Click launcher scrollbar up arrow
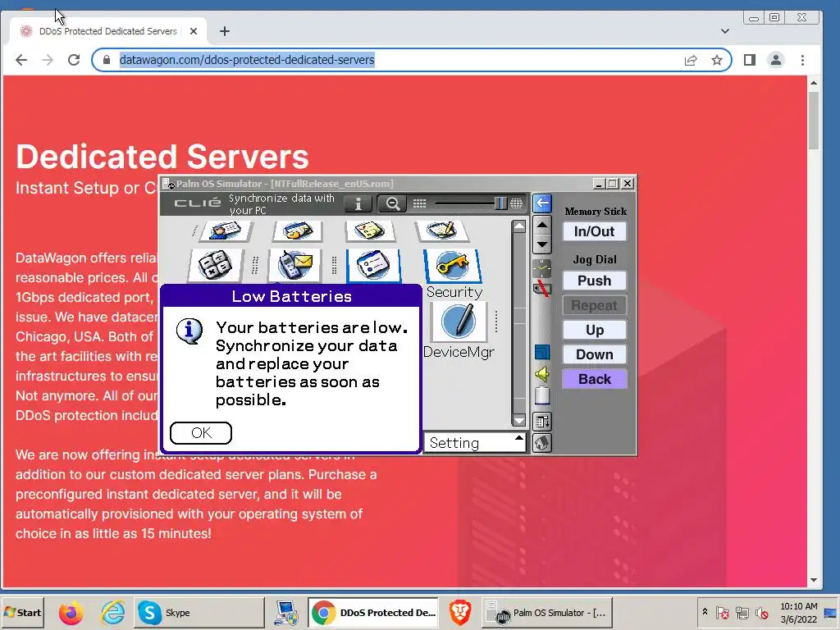The width and height of the screenshot is (840, 630). (x=518, y=226)
